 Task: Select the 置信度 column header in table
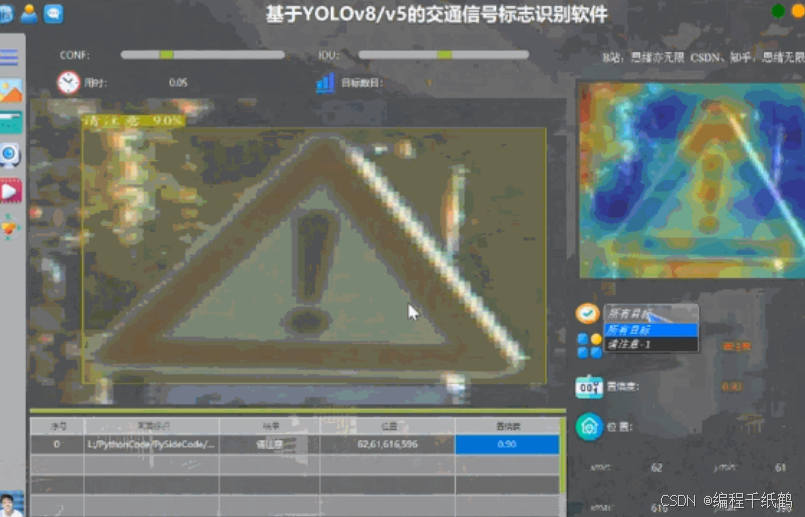coord(507,426)
